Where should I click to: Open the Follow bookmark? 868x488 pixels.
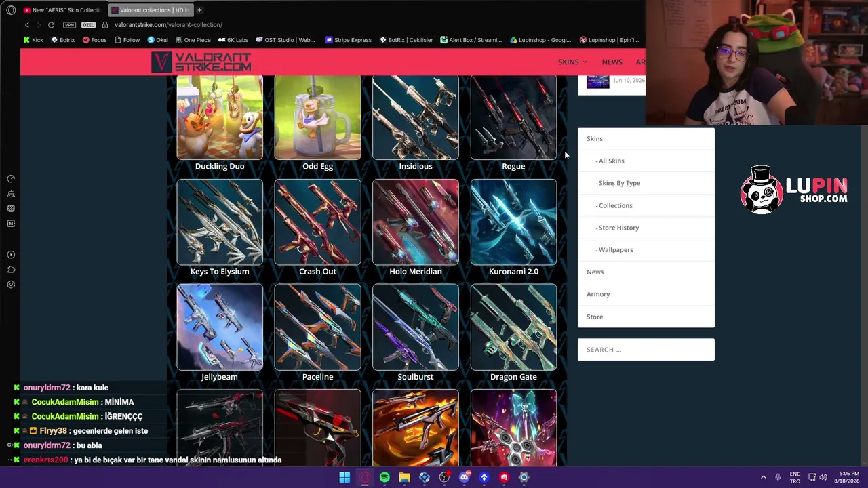click(127, 40)
